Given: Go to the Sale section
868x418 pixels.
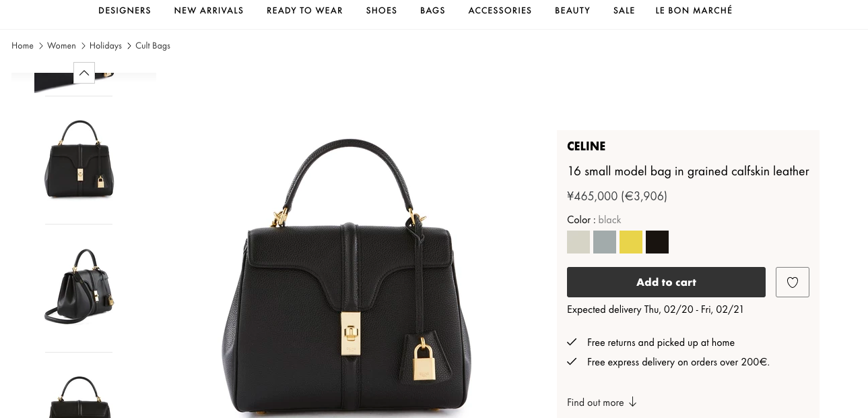Looking at the screenshot, I should point(624,11).
